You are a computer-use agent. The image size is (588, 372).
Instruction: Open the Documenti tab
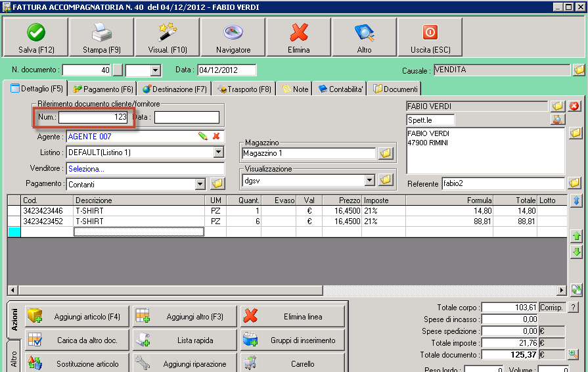(x=396, y=89)
